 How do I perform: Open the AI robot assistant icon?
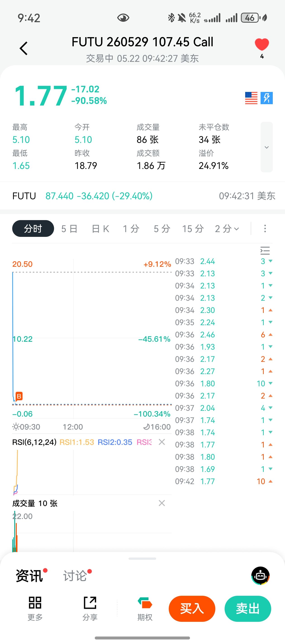[260, 575]
